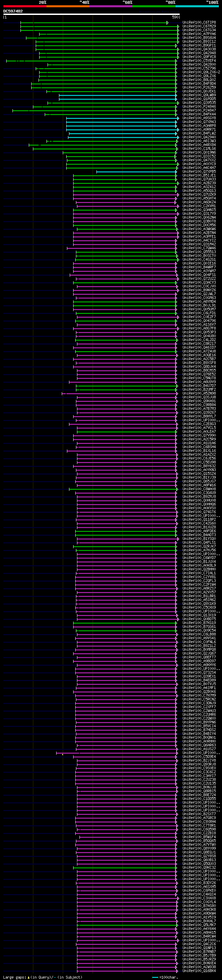Click the green ~80% legend segment
This screenshot has height=980, width=222.
pos(154,6)
